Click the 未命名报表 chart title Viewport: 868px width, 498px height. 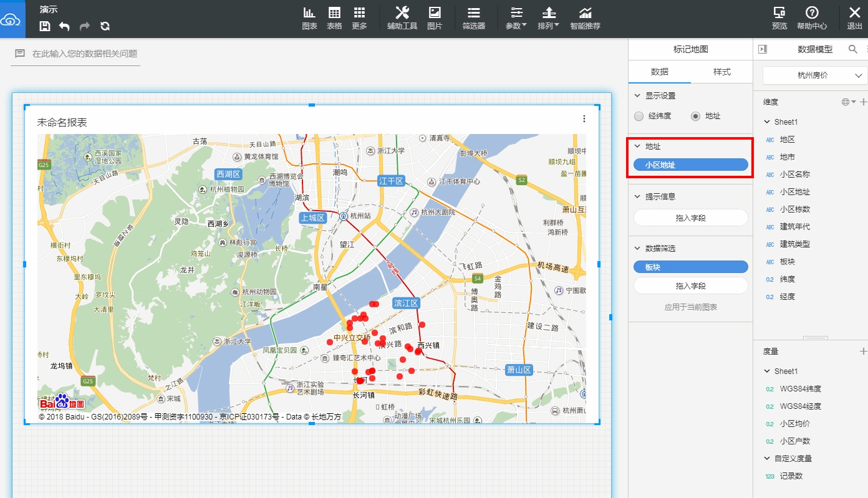point(62,122)
